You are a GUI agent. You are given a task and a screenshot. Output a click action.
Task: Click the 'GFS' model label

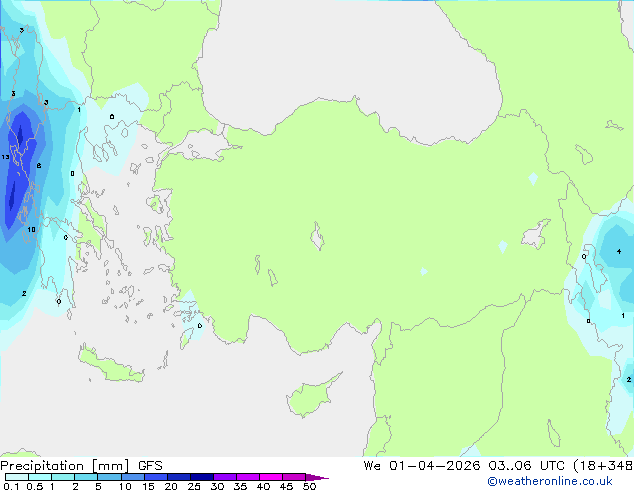pos(150,466)
